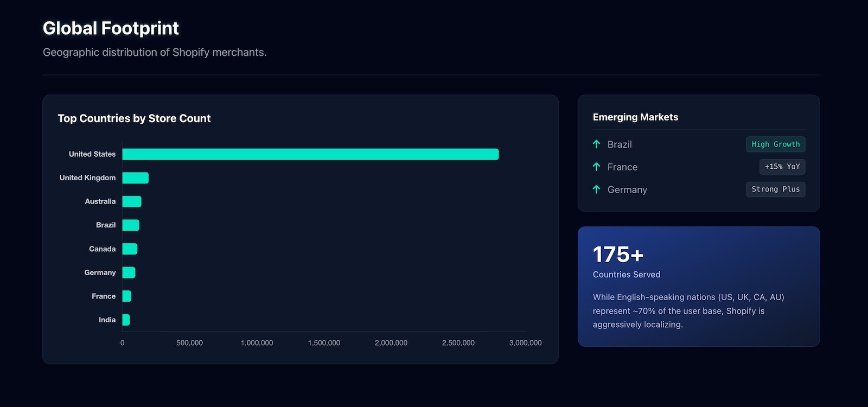Image resolution: width=868 pixels, height=407 pixels.
Task: Click the 0 axis tick label
Action: [123, 343]
